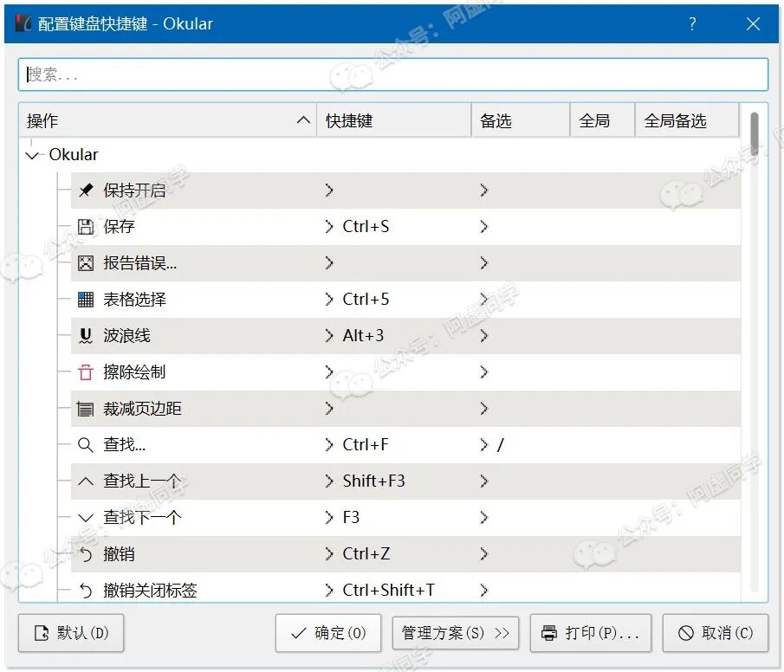784x672 pixels.
Task: Expand the alternate chevron for 查找 with slash
Action: [x=483, y=445]
